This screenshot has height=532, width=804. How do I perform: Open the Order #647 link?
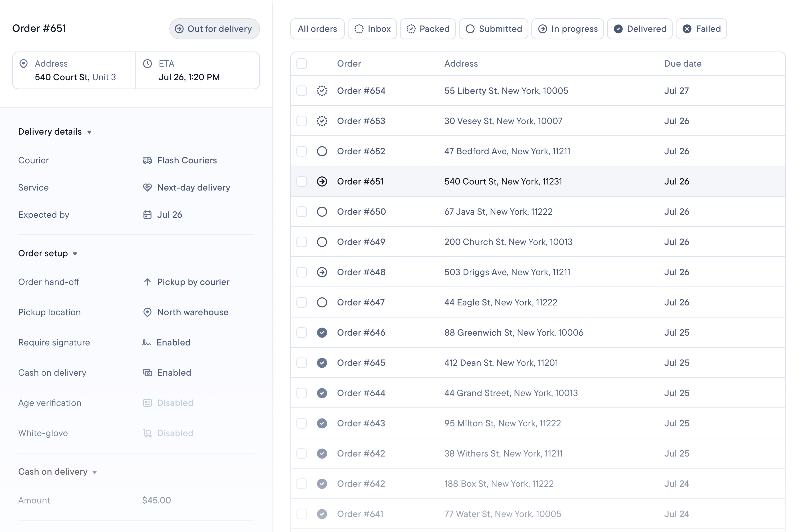click(x=361, y=302)
